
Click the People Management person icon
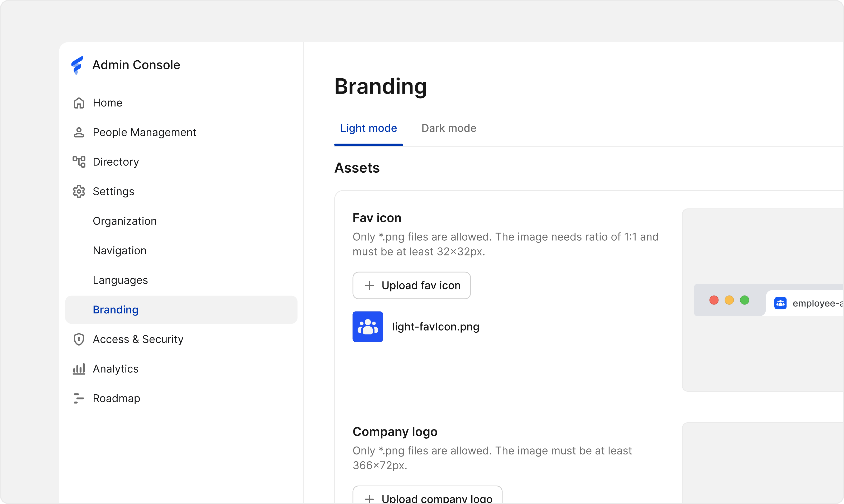(x=79, y=132)
